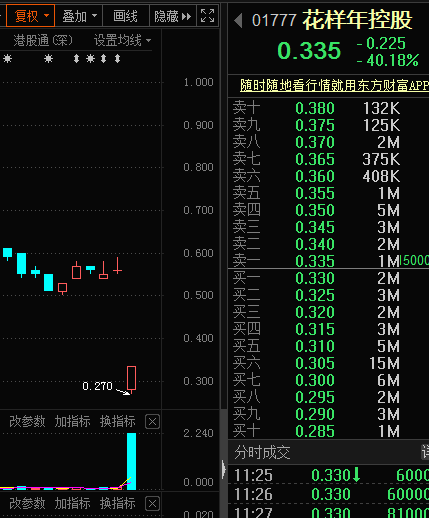Click the stock name 花样年控股
This screenshot has width=429, height=518.
click(x=357, y=20)
